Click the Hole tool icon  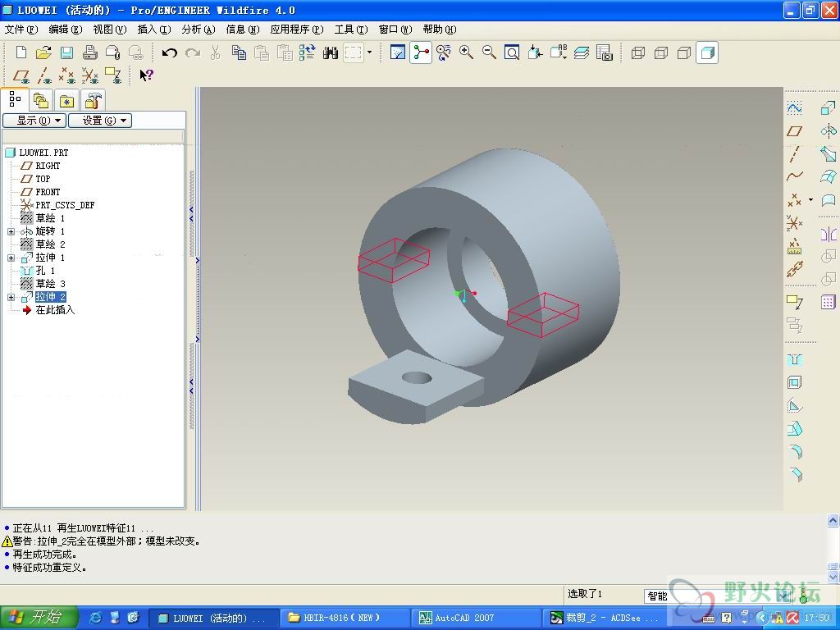point(794,359)
